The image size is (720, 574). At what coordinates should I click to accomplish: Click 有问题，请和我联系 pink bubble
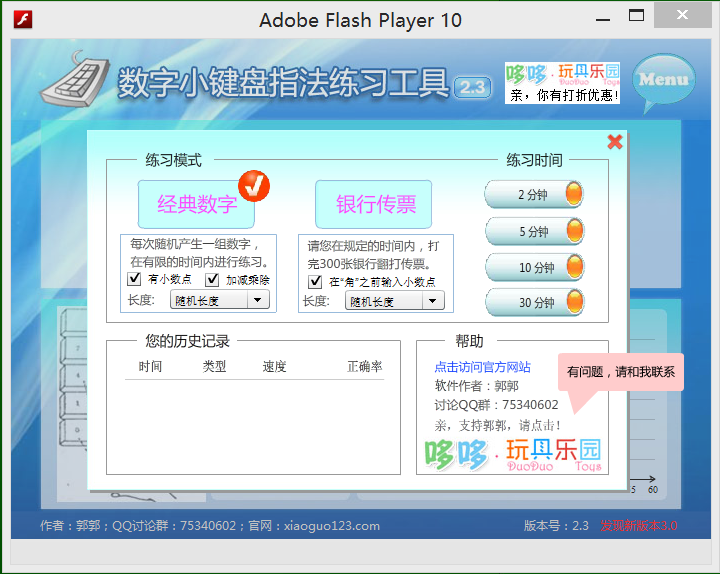(621, 372)
